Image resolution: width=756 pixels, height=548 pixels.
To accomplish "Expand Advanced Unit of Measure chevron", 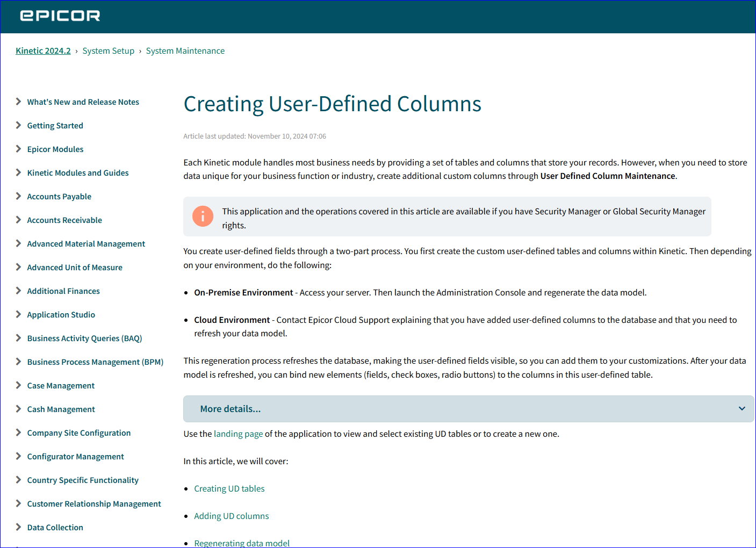I will pyautogui.click(x=18, y=267).
